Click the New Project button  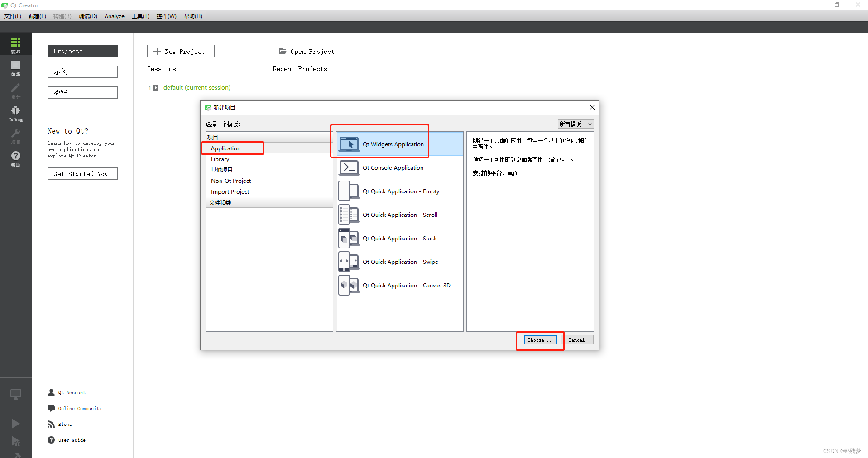[x=181, y=51]
